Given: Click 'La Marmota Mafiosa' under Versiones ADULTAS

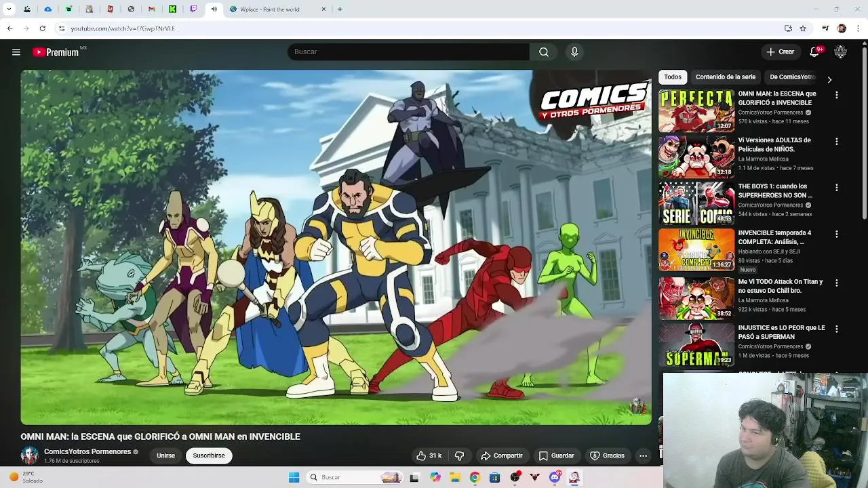Looking at the screenshot, I should click(x=763, y=159).
